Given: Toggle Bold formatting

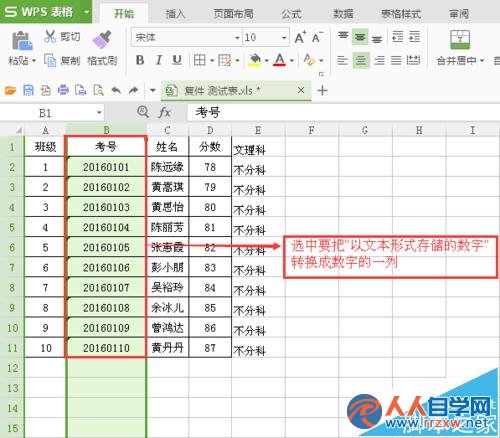Looking at the screenshot, I should click(x=140, y=60).
